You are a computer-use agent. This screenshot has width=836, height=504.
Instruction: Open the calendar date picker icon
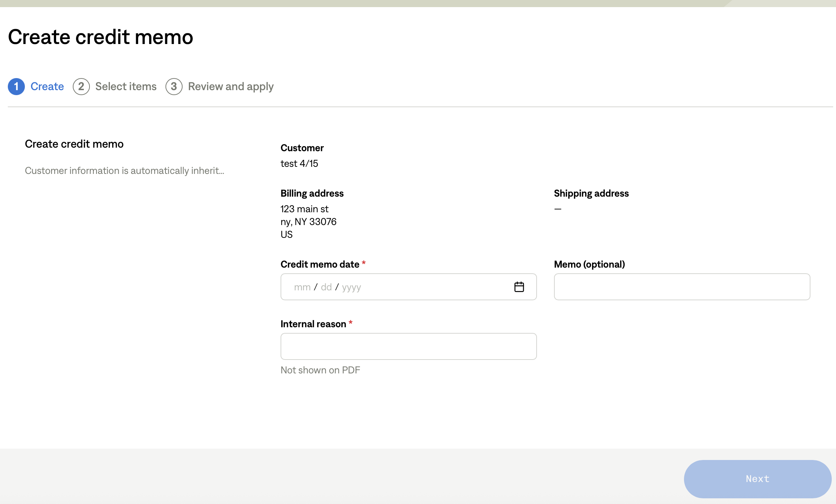519,287
